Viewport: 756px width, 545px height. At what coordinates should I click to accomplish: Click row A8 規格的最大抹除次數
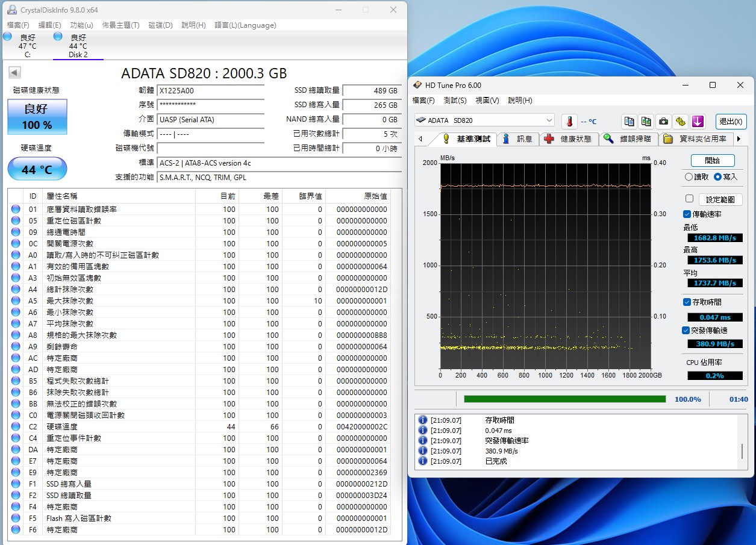[199, 335]
